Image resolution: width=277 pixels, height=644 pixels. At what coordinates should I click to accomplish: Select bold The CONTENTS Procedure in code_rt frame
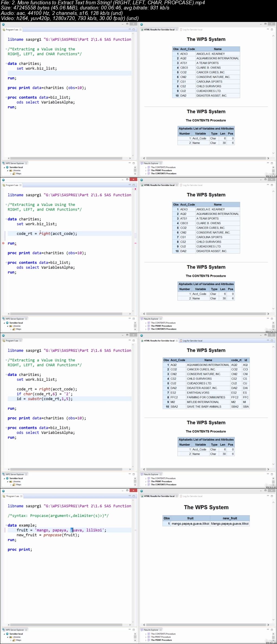(163, 484)
